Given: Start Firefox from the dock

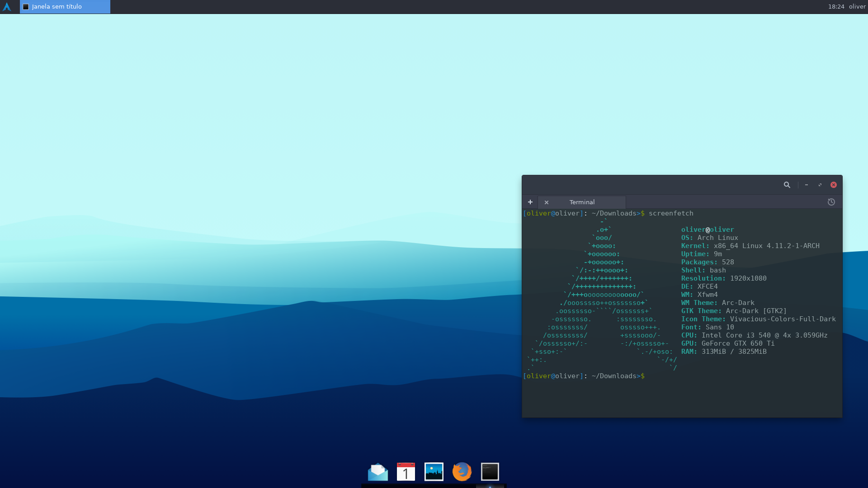Looking at the screenshot, I should pyautogui.click(x=462, y=472).
